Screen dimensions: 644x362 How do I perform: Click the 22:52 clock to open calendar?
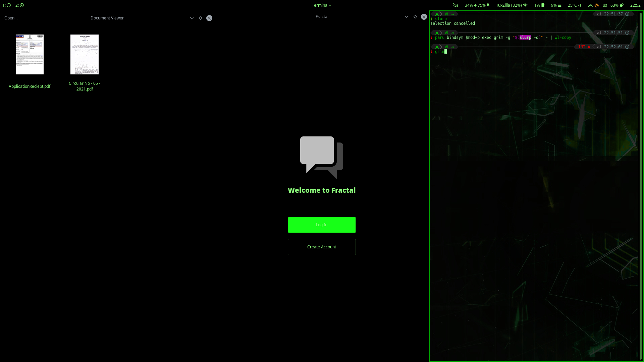point(636,5)
